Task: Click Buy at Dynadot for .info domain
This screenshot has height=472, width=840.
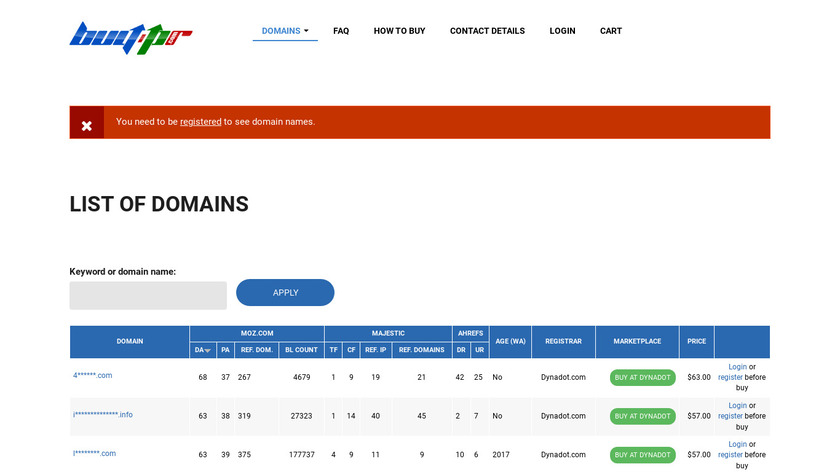Action: 642,416
